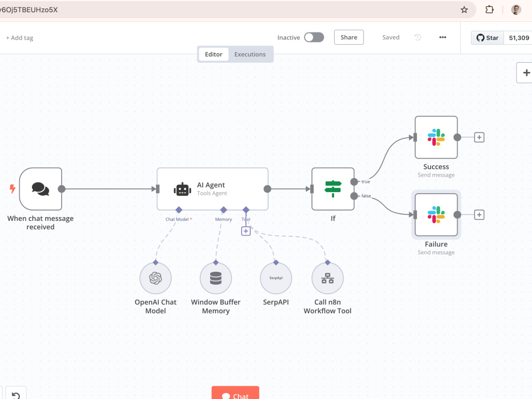Click the 'Tools Agent' subtitle
The width and height of the screenshot is (532, 399).
(x=212, y=194)
